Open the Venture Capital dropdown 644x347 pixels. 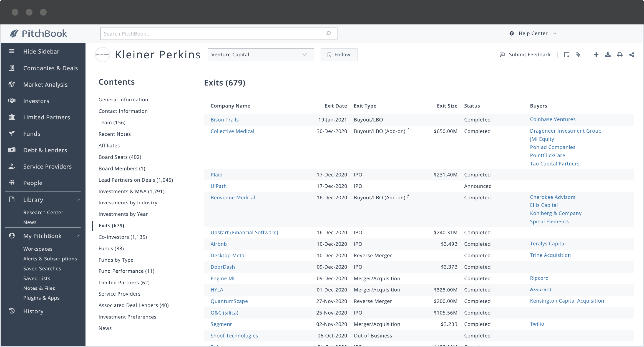point(260,54)
